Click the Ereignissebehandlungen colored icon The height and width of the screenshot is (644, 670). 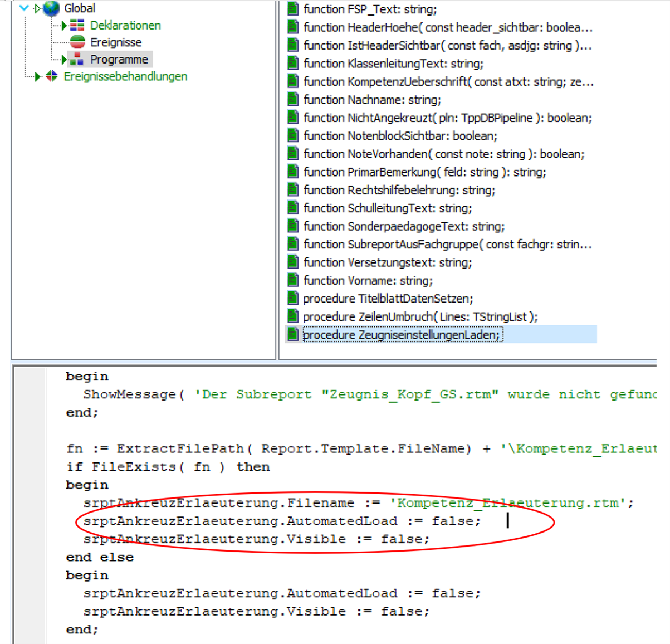[x=52, y=76]
